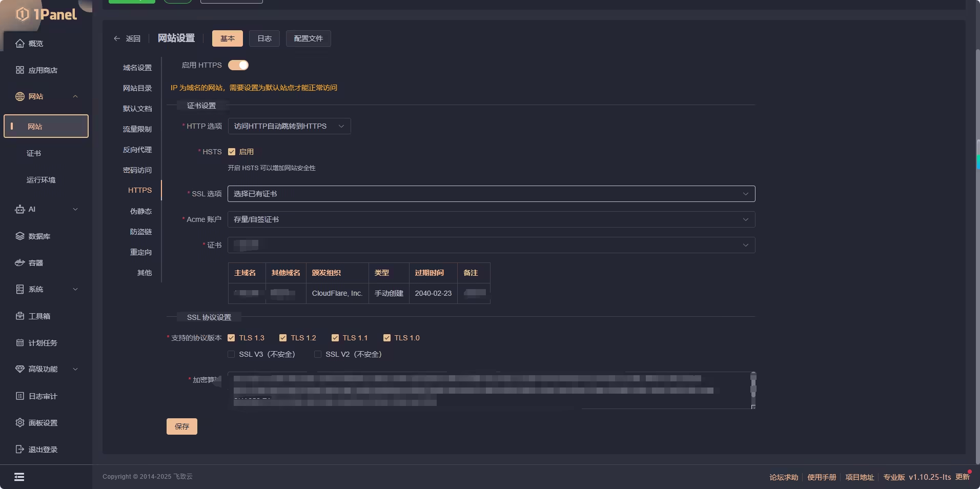
Task: Toggle the 启用 HTTPS switch off
Action: (238, 65)
